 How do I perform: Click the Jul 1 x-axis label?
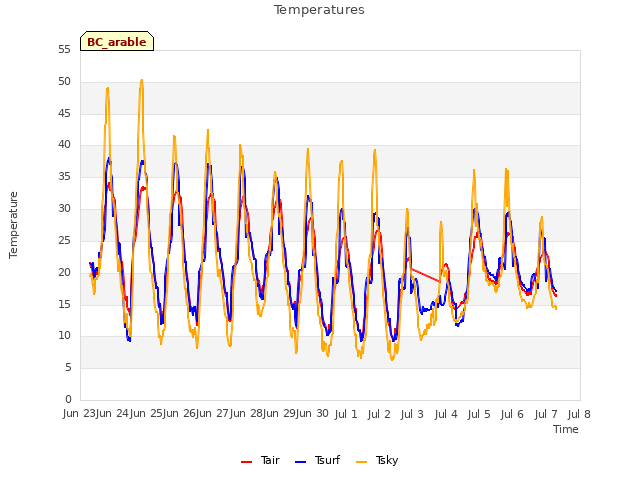(346, 414)
